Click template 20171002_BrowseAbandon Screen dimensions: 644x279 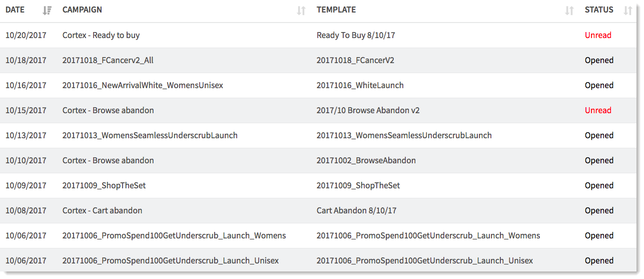coord(366,161)
